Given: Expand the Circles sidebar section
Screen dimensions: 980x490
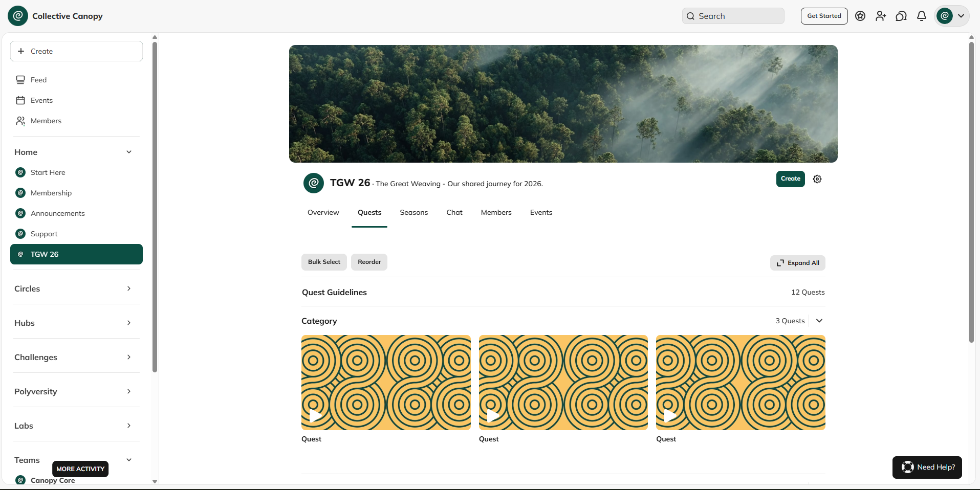Looking at the screenshot, I should point(129,288).
